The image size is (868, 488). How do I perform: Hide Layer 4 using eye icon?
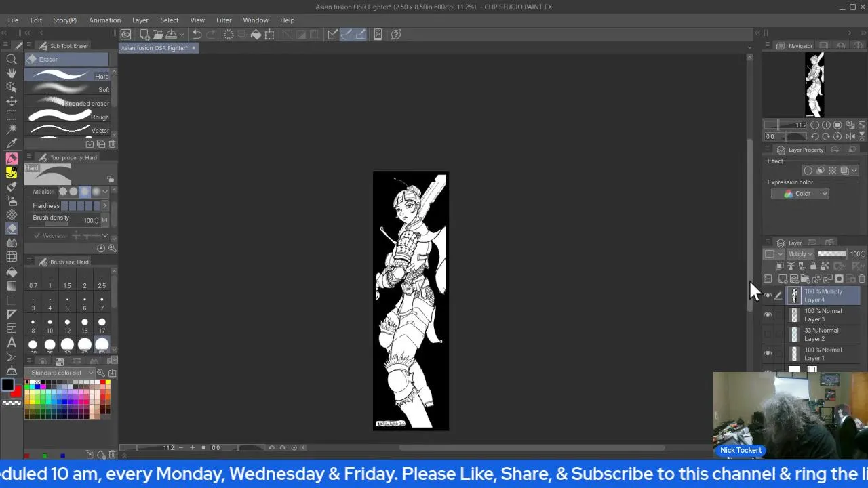(x=768, y=296)
